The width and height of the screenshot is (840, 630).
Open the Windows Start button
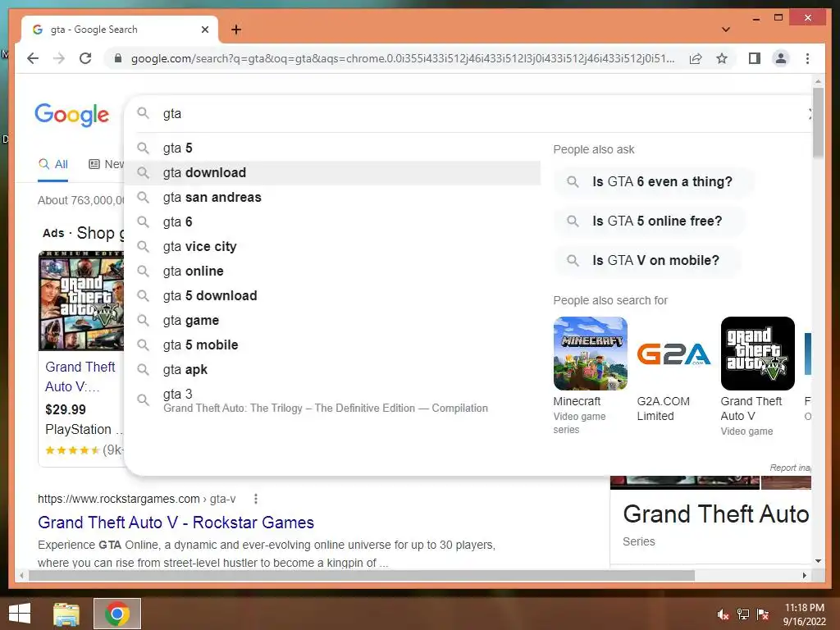[20, 614]
